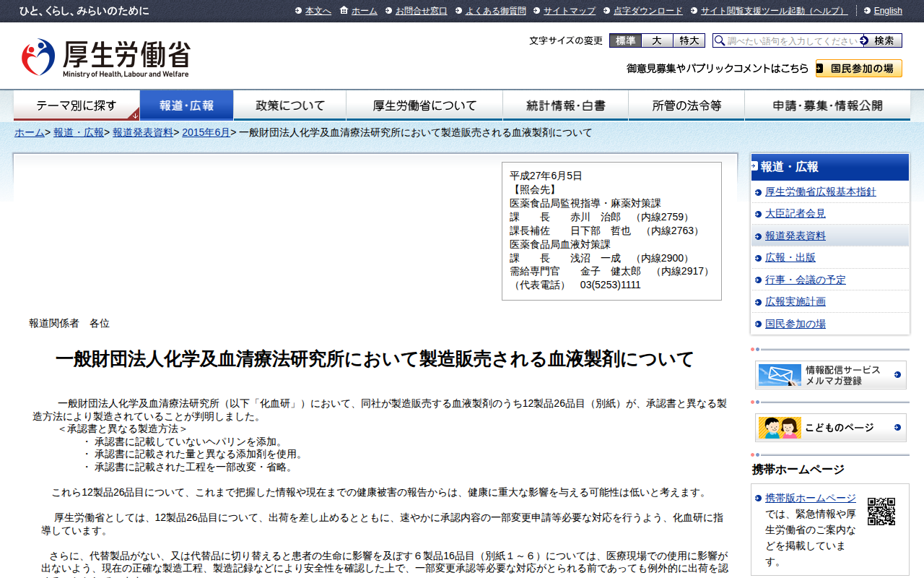This screenshot has height=578, width=924.
Task: Open the よくある御質問 link
Action: [x=496, y=11]
